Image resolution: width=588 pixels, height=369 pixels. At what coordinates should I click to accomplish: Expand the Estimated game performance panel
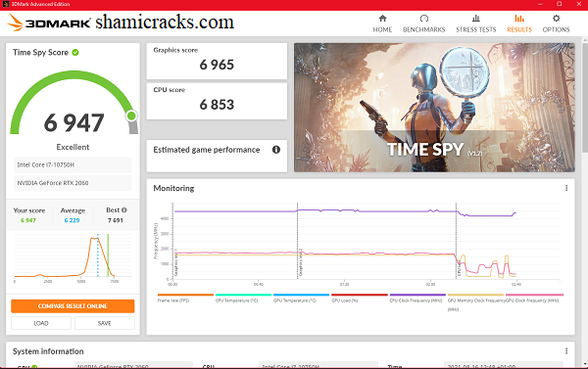pos(217,157)
